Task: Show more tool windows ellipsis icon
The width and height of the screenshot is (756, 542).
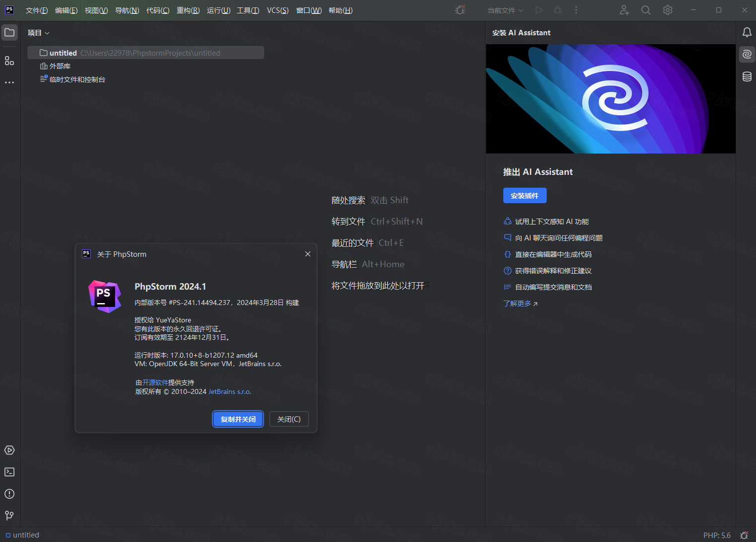Action: coord(9,82)
